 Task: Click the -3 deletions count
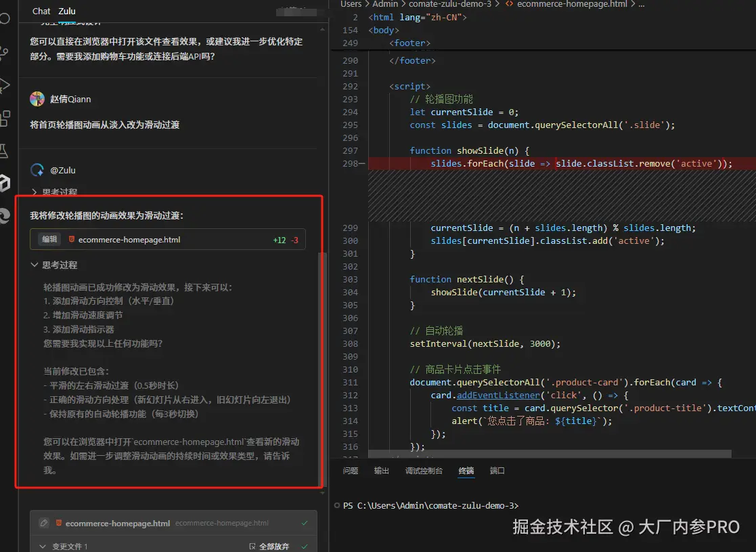294,240
